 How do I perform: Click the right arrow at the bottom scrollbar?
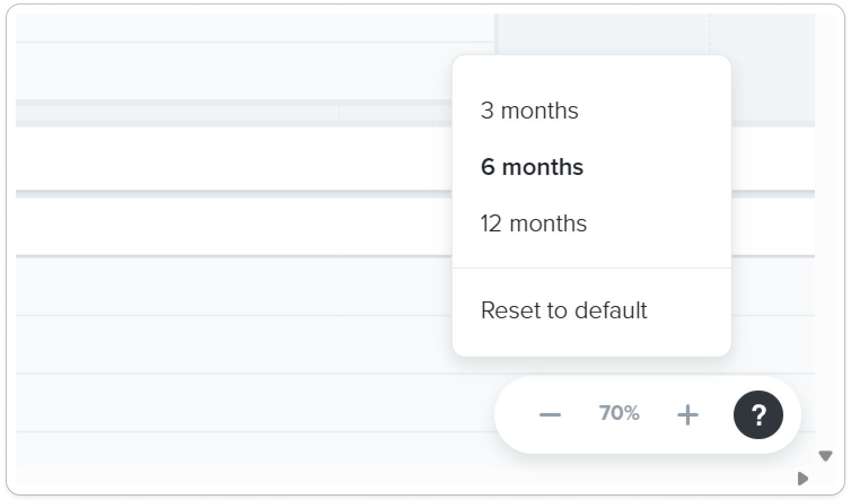tap(803, 479)
